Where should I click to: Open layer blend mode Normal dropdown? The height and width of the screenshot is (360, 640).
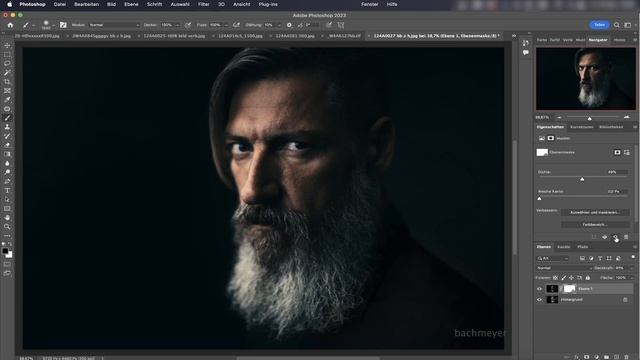(564, 268)
